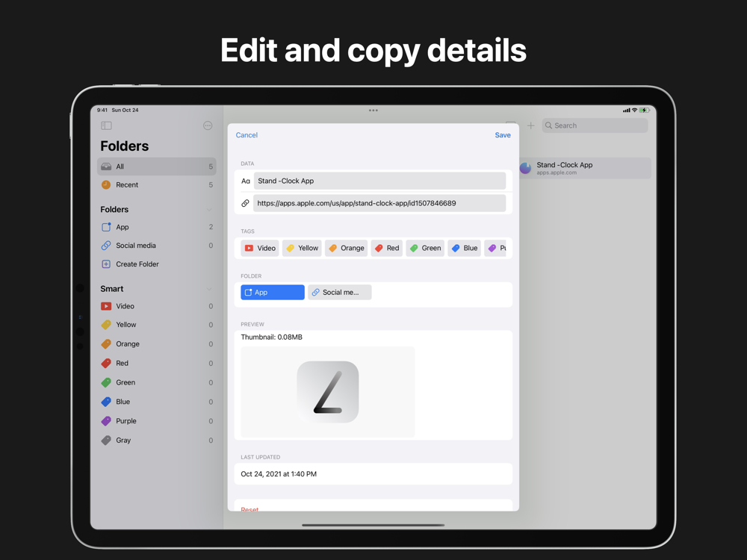Viewport: 747px width, 560px height.
Task: Click the Create Folder icon
Action: tap(106, 264)
